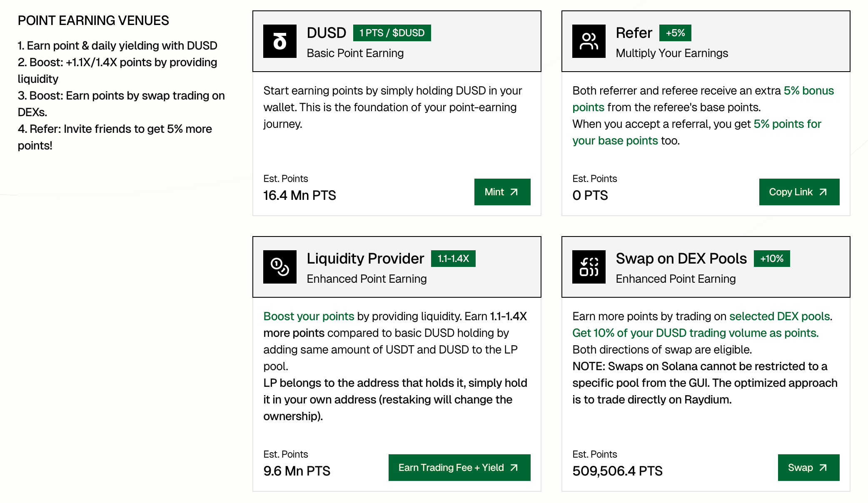Click the DUSD logo icon
868x503 pixels.
pos(280,41)
